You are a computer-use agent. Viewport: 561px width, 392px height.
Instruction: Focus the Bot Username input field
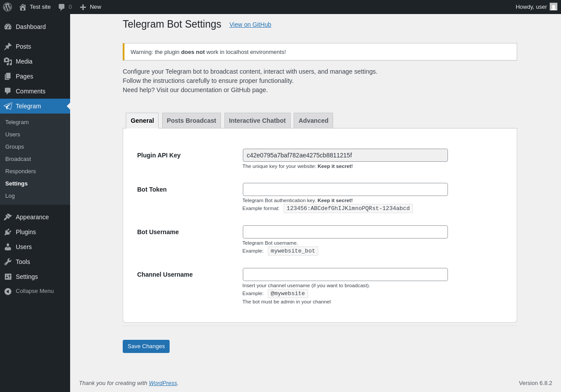(345, 232)
